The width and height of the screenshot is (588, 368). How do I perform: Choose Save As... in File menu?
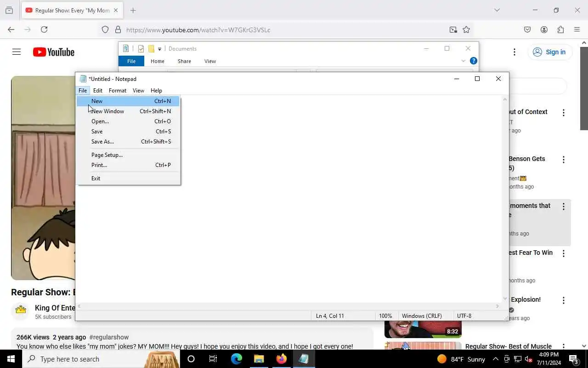point(128,142)
